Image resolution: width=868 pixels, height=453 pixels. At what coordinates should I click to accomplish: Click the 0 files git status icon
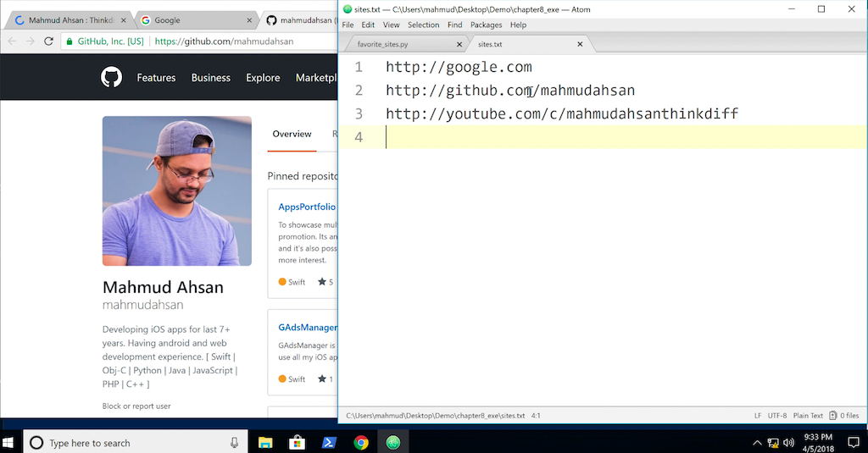pos(843,416)
